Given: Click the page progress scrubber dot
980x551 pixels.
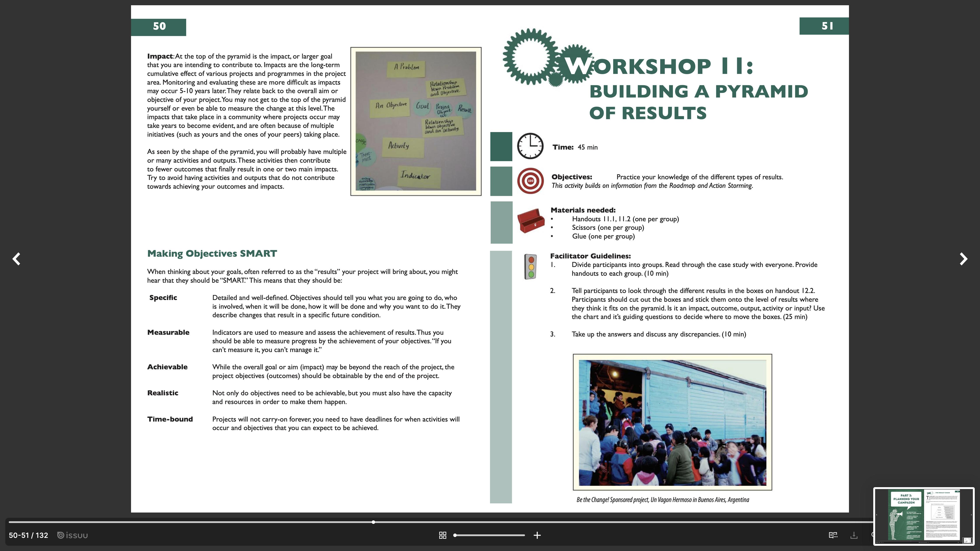Looking at the screenshot, I should [373, 522].
